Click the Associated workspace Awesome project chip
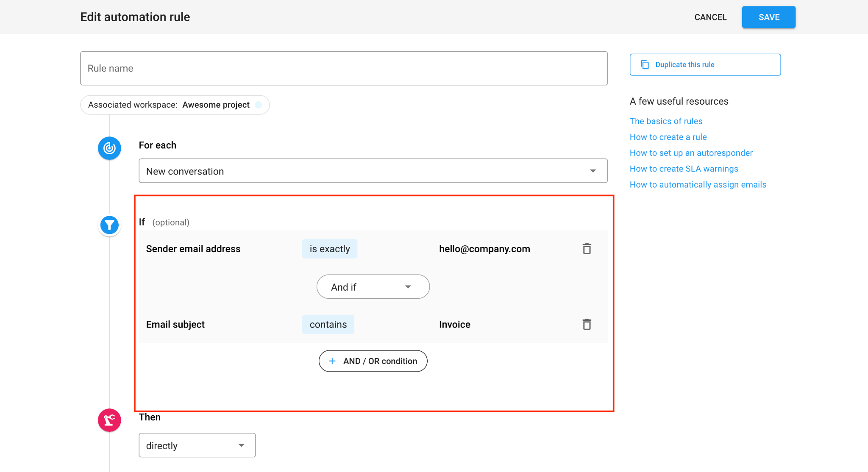The height and width of the screenshot is (472, 868). (x=175, y=105)
